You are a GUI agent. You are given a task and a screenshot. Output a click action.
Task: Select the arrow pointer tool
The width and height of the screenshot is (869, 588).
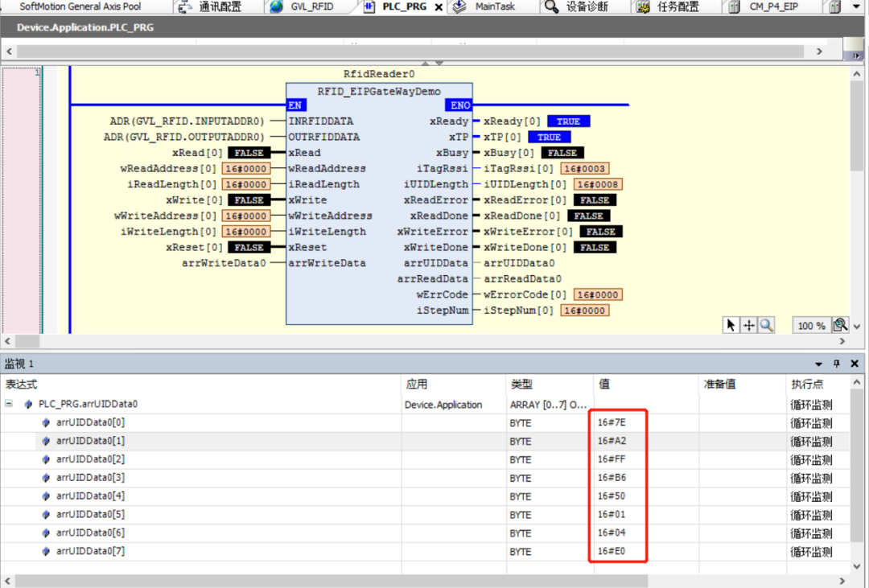coord(731,326)
